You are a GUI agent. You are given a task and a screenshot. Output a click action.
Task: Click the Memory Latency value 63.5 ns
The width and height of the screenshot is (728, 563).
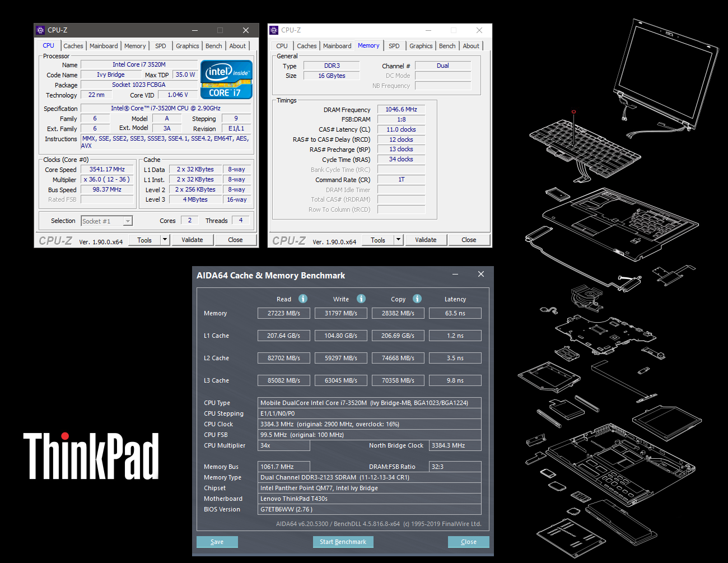(x=455, y=313)
